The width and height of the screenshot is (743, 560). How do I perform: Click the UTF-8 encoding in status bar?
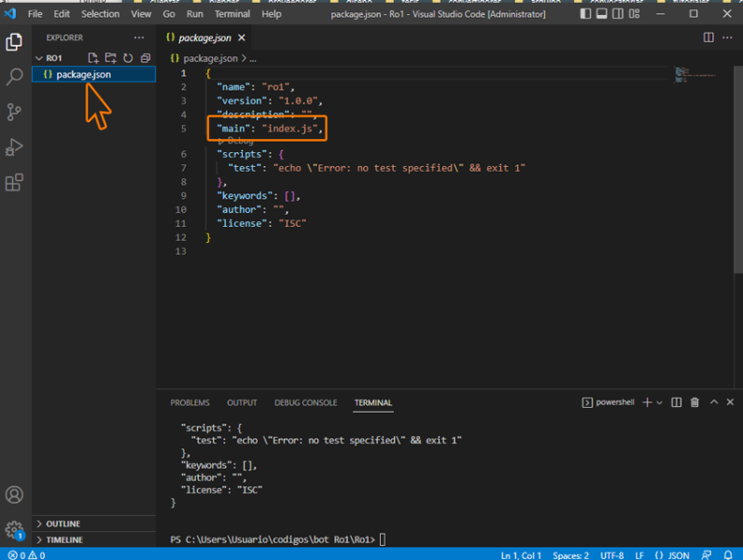point(612,554)
